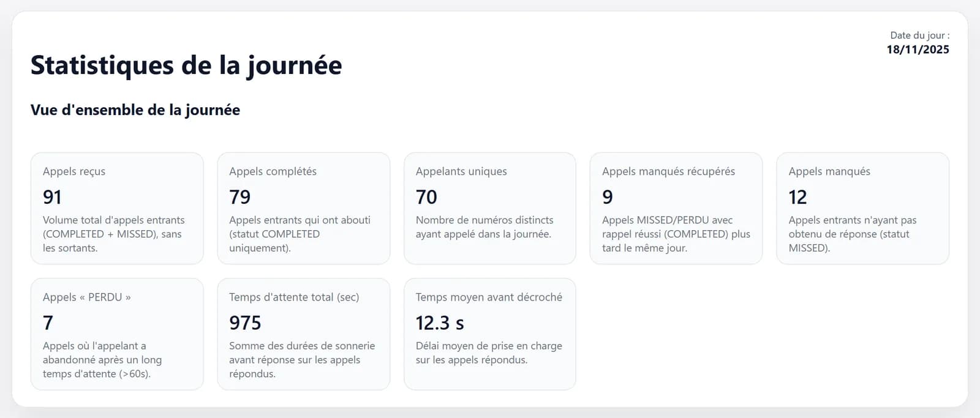Image resolution: width=980 pixels, height=418 pixels.
Task: Click the 'Appels complétés' card title
Action: pos(273,171)
